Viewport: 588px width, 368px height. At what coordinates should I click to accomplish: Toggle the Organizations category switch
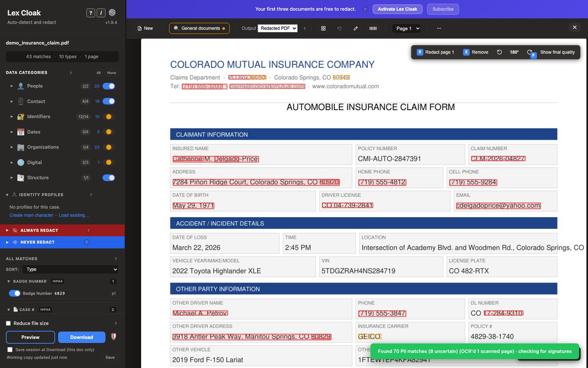click(x=109, y=147)
